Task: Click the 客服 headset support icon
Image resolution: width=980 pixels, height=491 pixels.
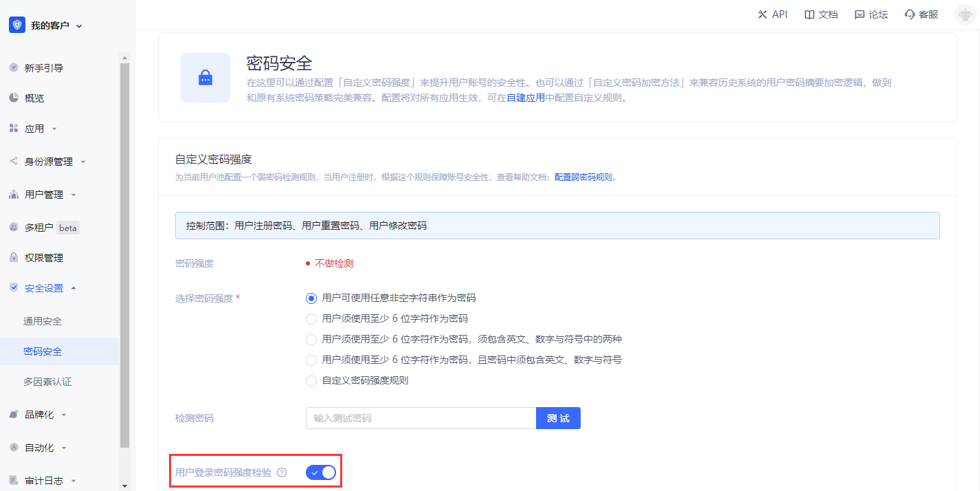Action: (910, 14)
